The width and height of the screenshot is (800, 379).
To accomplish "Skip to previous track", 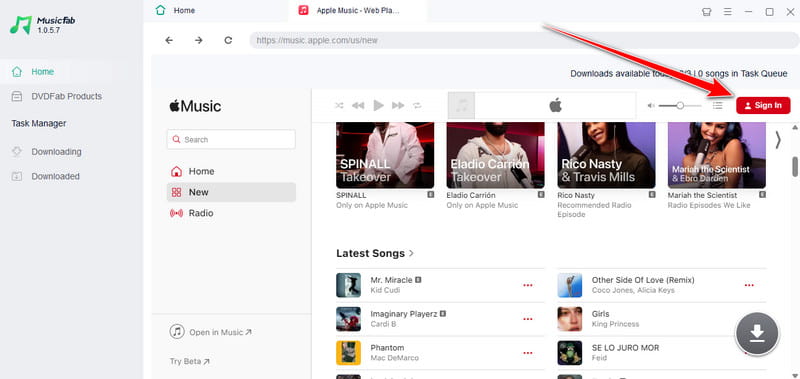I will [x=358, y=106].
